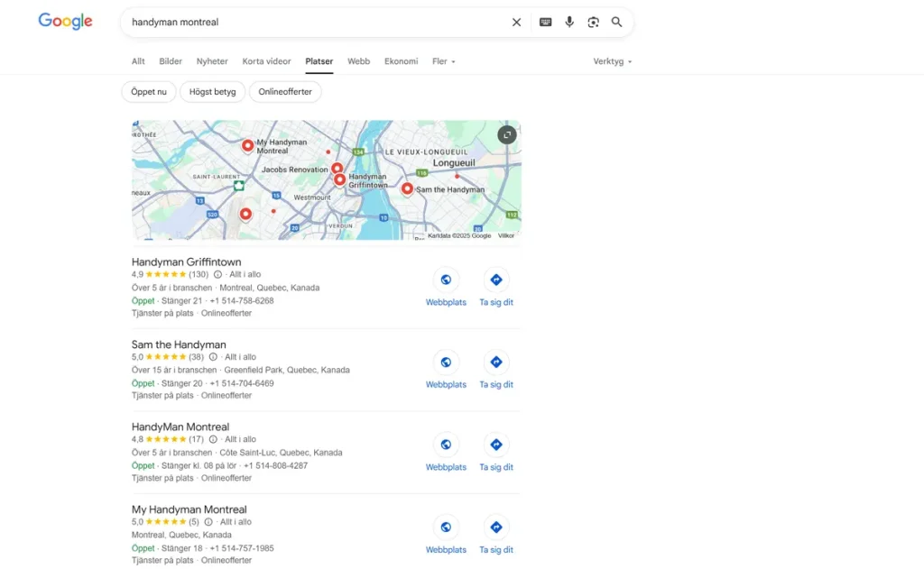Switch to the Bilder tab
Viewport: 924px width, 569px height.
click(x=171, y=61)
